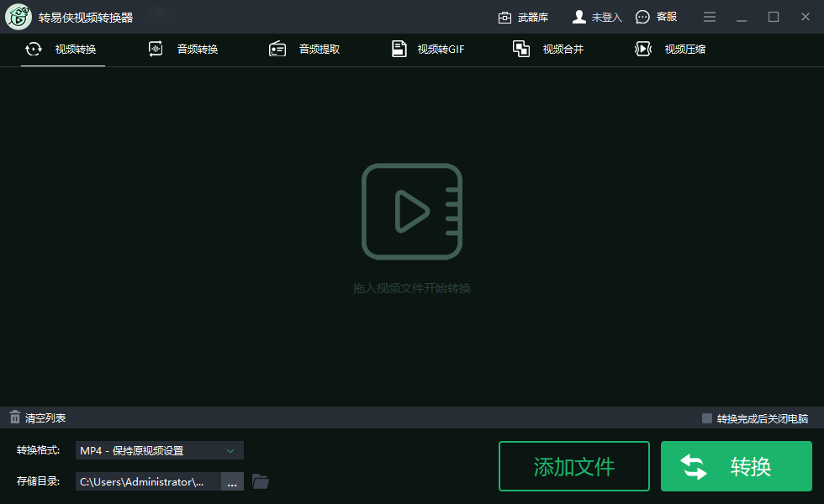This screenshot has width=824, height=504.
Task: Start conversion with the 转换 button
Action: (x=736, y=466)
